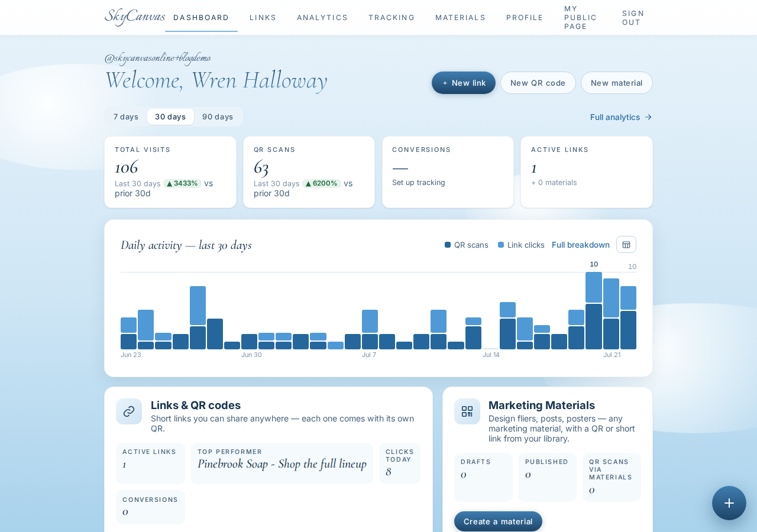
Task: Click the 3433% growth badge
Action: [182, 183]
